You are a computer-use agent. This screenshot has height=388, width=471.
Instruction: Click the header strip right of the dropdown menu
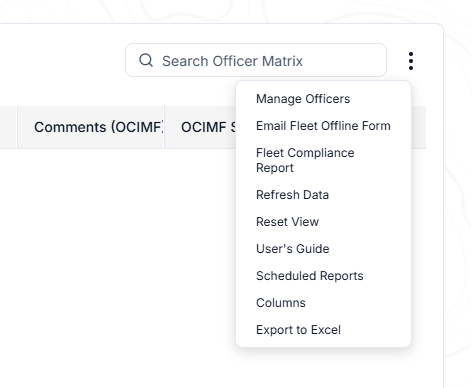(419, 127)
